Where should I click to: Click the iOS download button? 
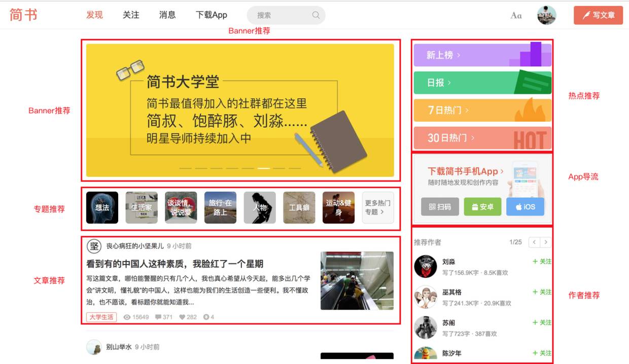(x=525, y=207)
